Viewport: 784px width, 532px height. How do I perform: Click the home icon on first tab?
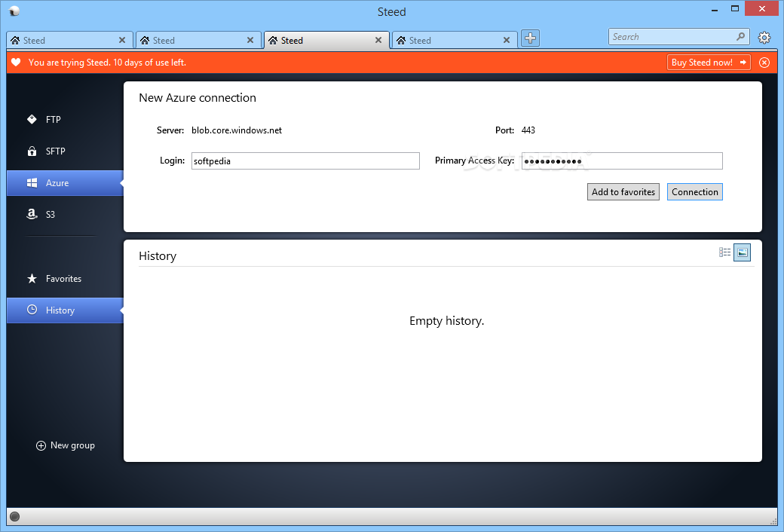pyautogui.click(x=15, y=41)
